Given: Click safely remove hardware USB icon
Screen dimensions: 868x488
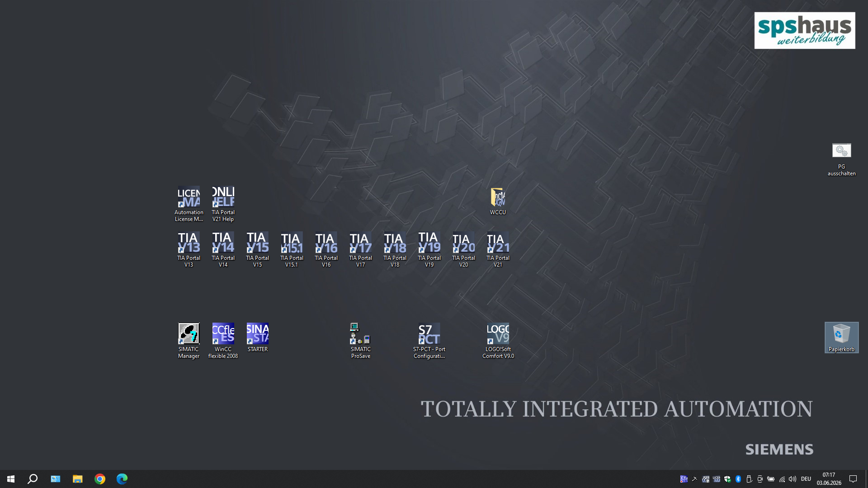Looking at the screenshot, I should (x=749, y=479).
